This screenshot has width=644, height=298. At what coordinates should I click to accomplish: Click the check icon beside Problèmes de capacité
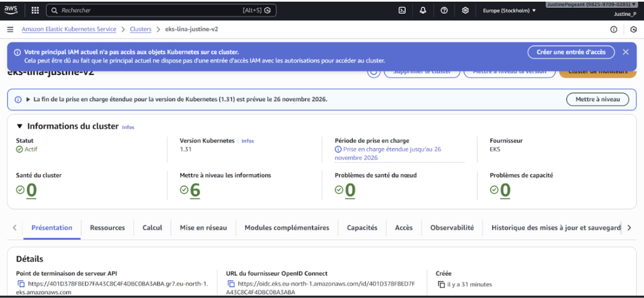coord(494,190)
